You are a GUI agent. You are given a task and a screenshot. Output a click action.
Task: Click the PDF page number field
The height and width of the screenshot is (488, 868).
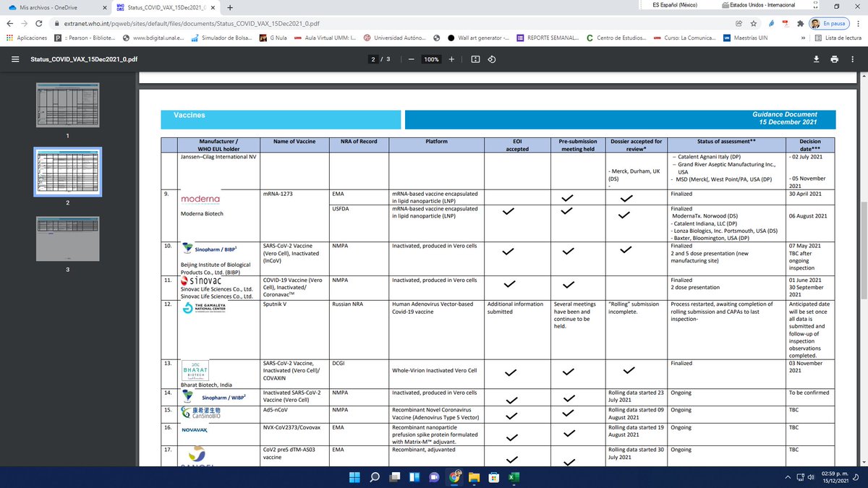click(374, 59)
